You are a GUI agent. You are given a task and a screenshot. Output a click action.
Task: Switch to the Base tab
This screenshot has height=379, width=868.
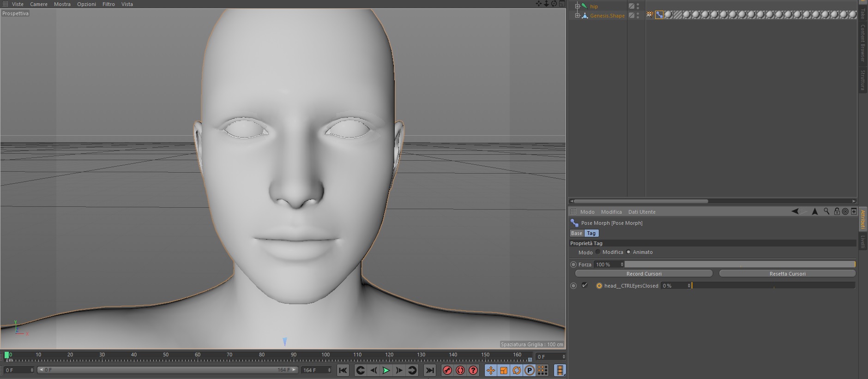[x=576, y=234]
